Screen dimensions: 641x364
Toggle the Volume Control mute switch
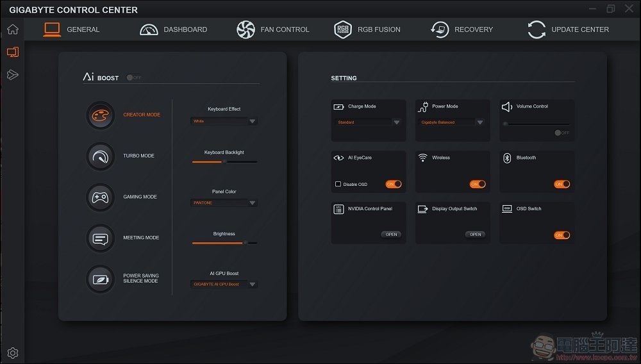coord(562,133)
